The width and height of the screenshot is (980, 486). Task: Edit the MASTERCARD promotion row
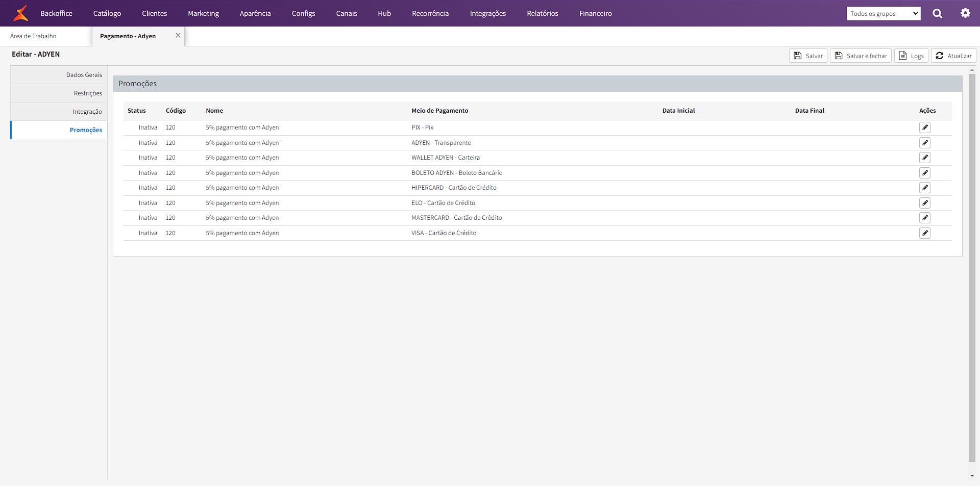925,218
